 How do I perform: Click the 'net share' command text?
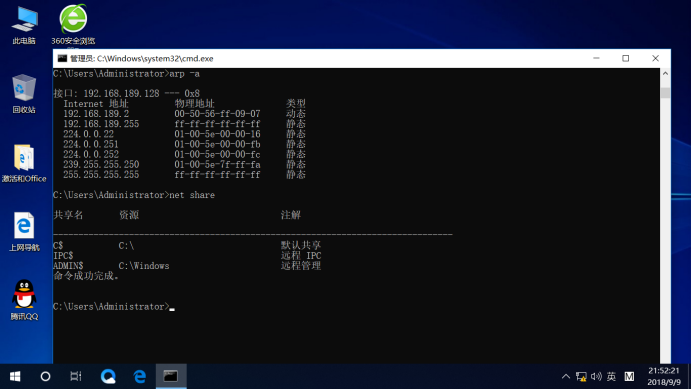192,195
